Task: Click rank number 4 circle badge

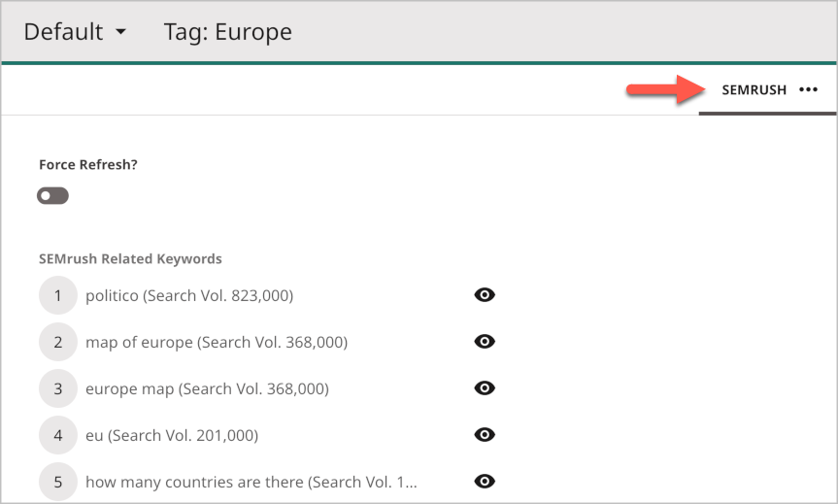Action: point(57,434)
